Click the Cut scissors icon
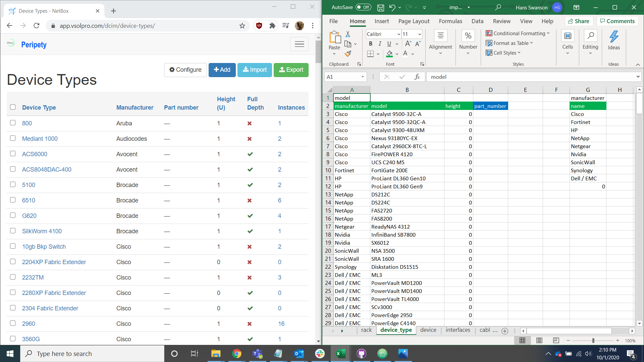 pyautogui.click(x=348, y=34)
